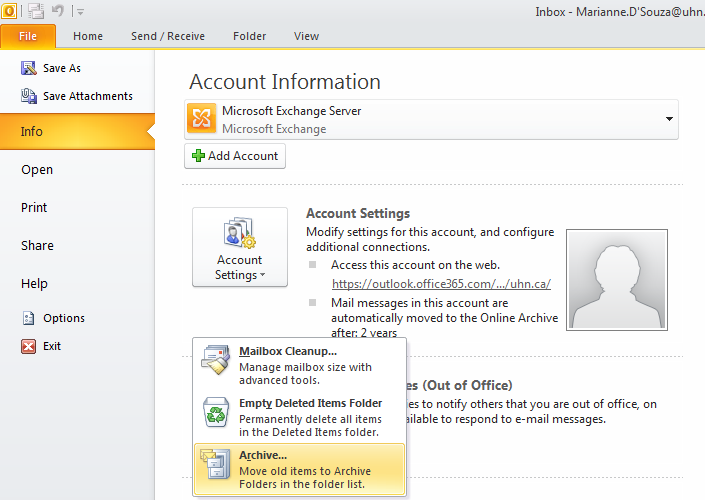The height and width of the screenshot is (500, 705).
Task: Click the Save As icon
Action: pos(29,68)
